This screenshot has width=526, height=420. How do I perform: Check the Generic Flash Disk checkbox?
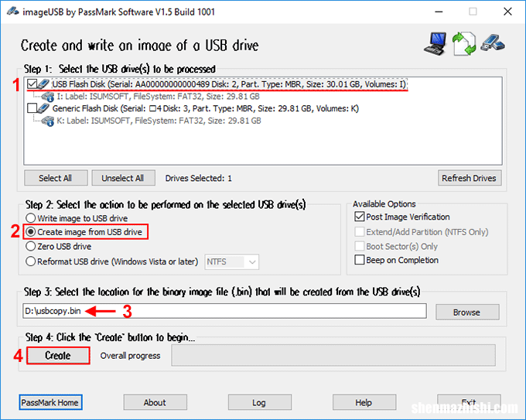point(32,108)
